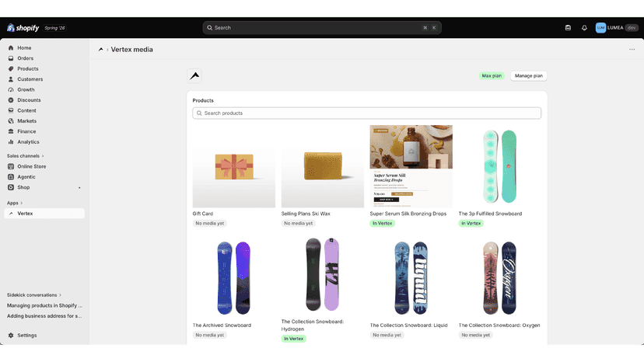Click the Vertex app icon in sidebar
This screenshot has height=362, width=644.
11,214
